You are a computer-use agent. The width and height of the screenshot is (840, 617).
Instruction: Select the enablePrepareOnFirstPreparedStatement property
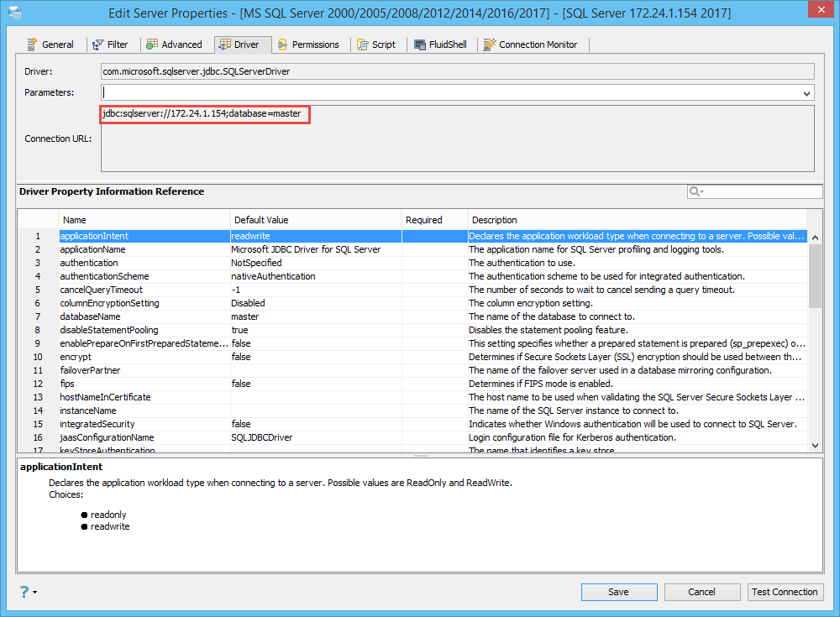click(412, 343)
